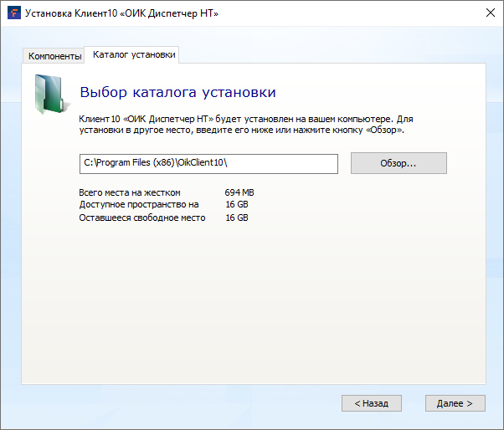This screenshot has height=430, width=504.
Task: Select the Каталог установки tab
Action: click(134, 55)
